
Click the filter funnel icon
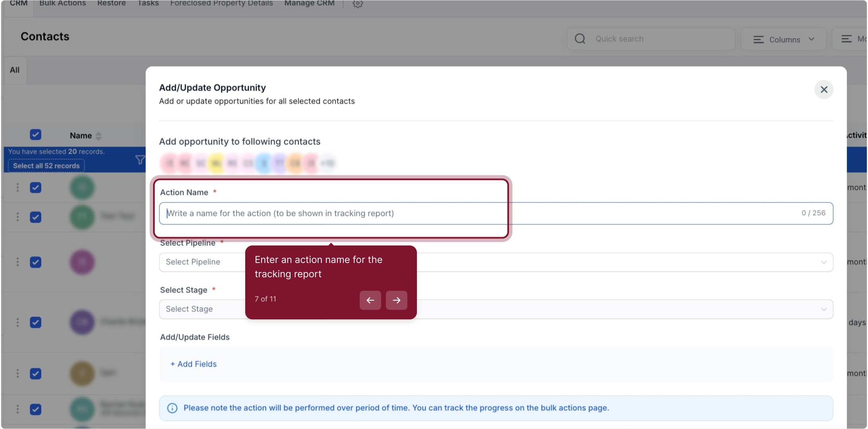(x=139, y=160)
